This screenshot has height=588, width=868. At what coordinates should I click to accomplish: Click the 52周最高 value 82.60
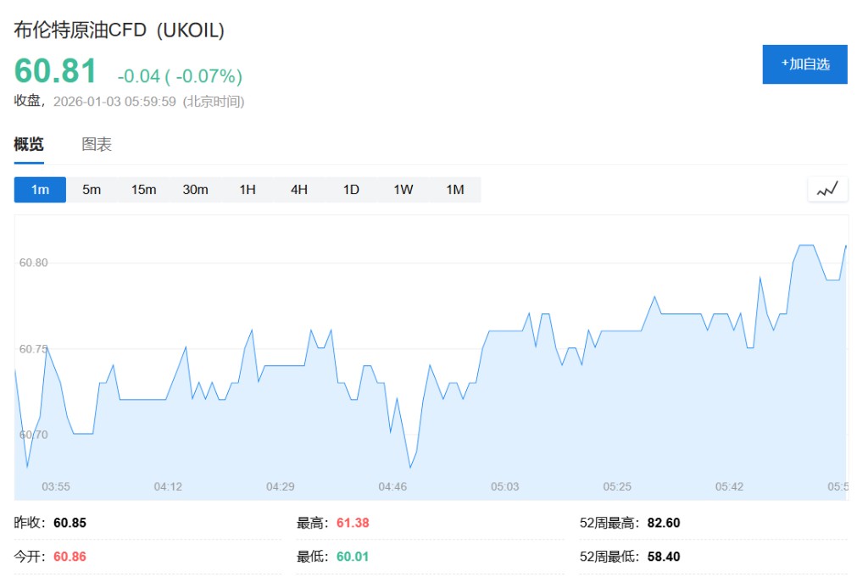click(663, 523)
